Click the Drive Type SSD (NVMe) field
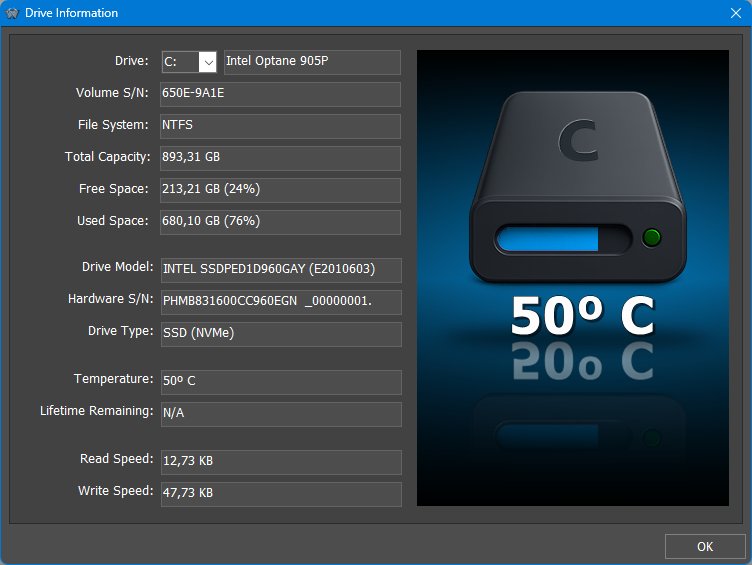This screenshot has height=565, width=752. [x=281, y=334]
